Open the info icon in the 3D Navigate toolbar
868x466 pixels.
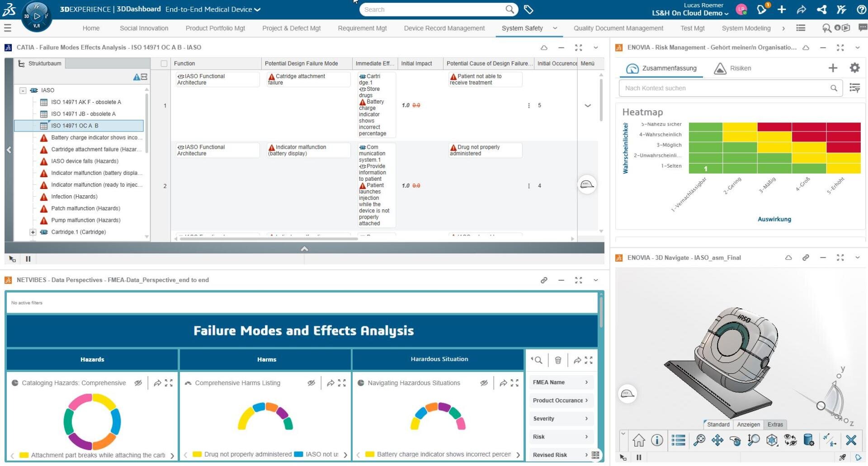(657, 440)
